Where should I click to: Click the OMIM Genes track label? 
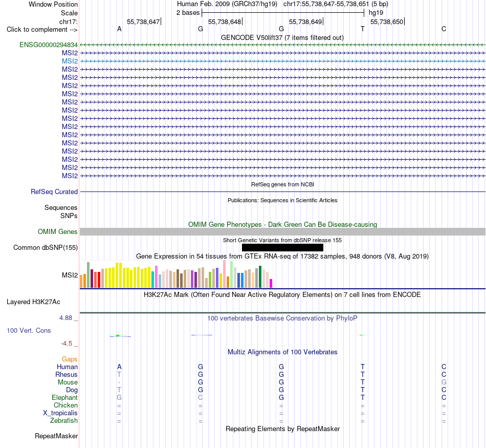[x=58, y=232]
